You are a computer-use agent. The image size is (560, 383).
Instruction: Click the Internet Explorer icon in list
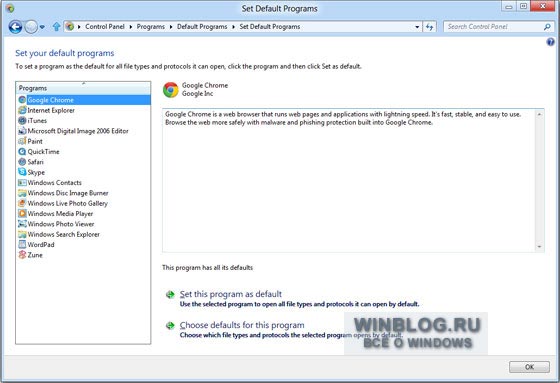(x=22, y=110)
